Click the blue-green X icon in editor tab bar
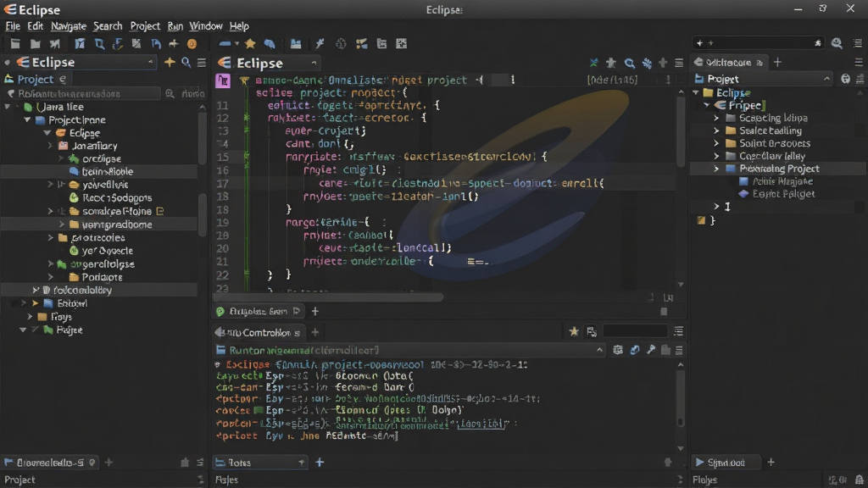 (594, 63)
